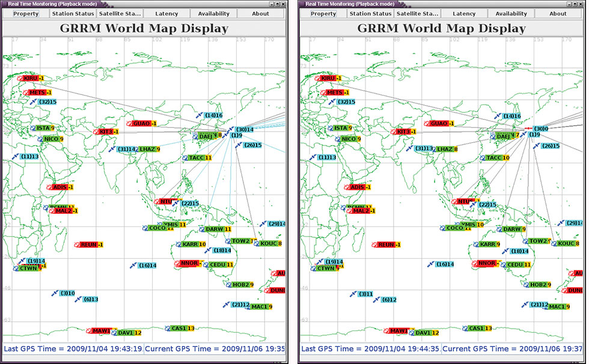
Task: Click About button in the right window
Action: pyautogui.click(x=558, y=13)
